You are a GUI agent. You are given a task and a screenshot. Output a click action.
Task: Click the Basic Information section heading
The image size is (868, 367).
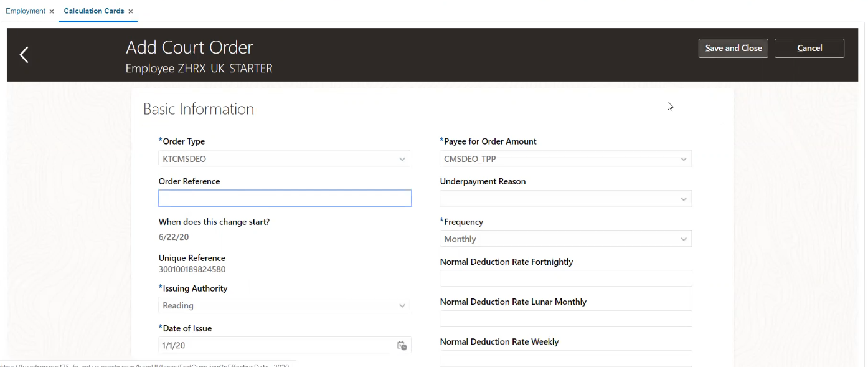(199, 109)
